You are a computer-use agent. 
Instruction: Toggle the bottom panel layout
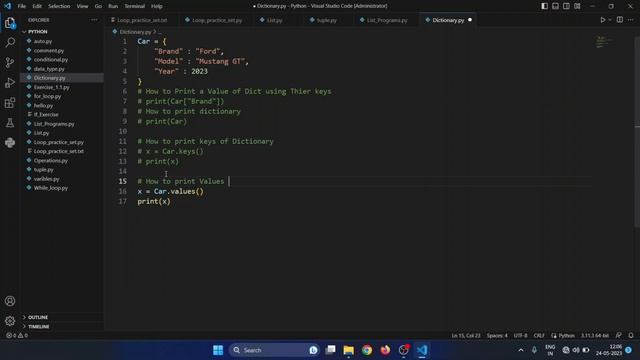click(556, 6)
